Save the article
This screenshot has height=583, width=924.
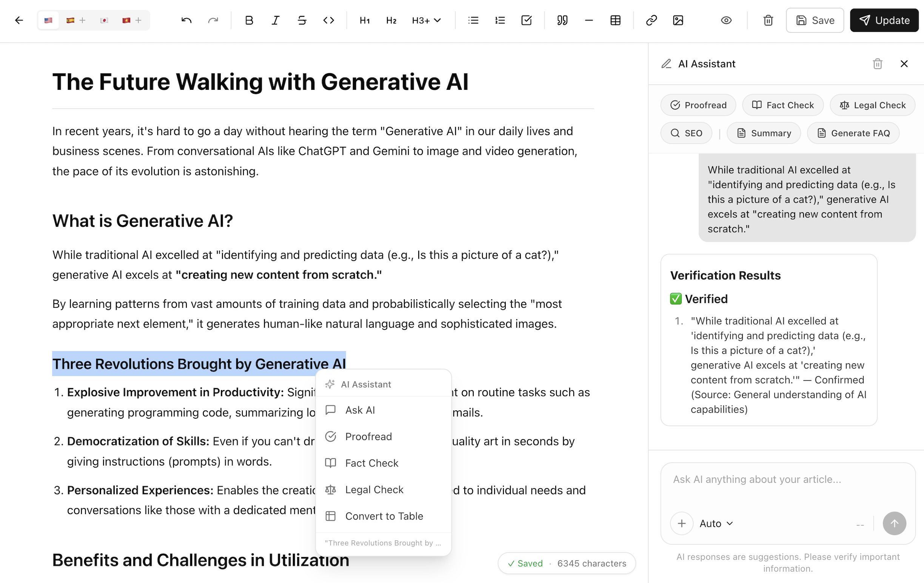point(815,20)
